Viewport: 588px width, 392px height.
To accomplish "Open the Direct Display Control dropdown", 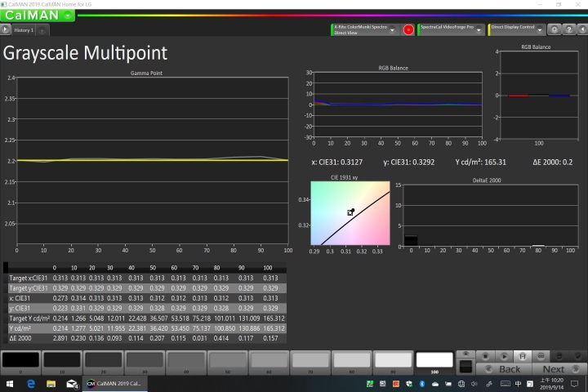I will [x=540, y=29].
